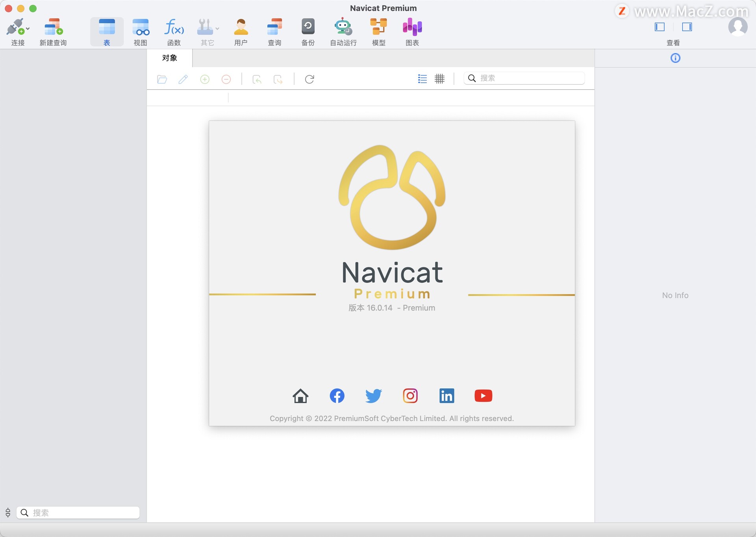Click the New Query (新建查询) icon

click(53, 27)
